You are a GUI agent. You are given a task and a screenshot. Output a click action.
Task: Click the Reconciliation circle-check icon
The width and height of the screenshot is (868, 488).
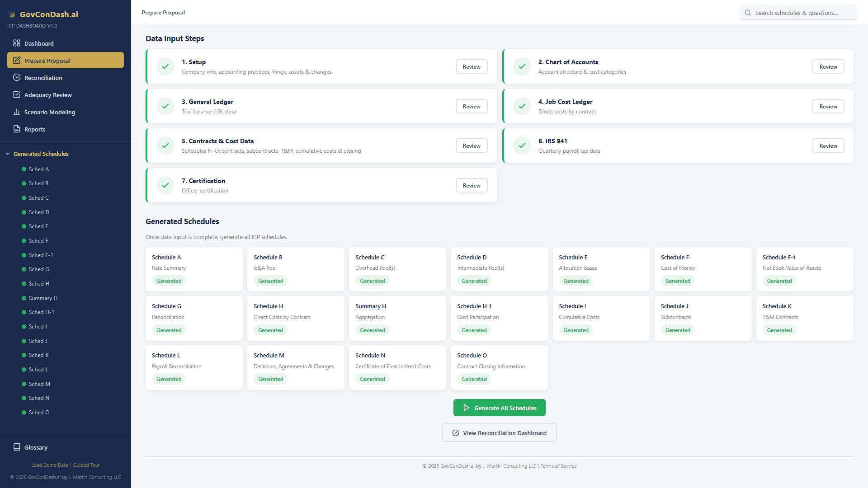coord(17,78)
